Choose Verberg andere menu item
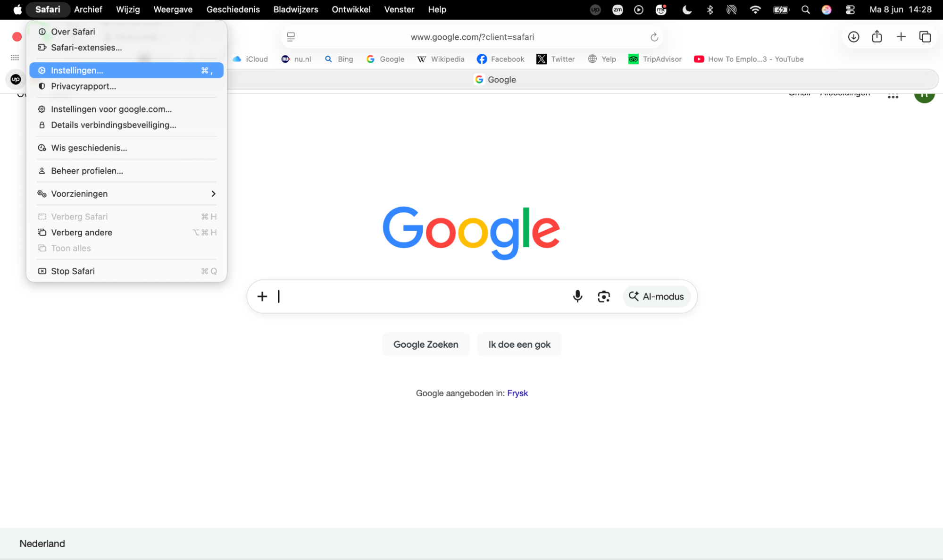This screenshot has width=943, height=560. pos(126,233)
